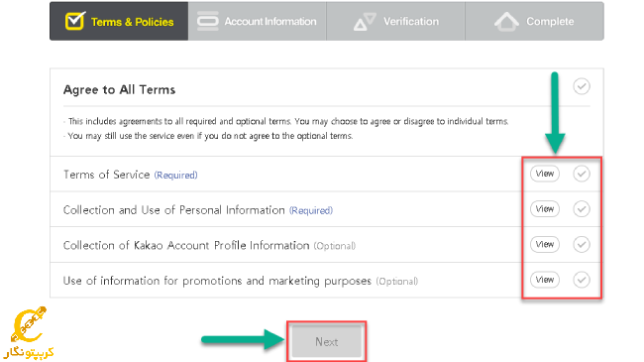Screen dimensions: 644x362
Task: View Kakao Account Profile Information terms
Action: [x=545, y=244]
